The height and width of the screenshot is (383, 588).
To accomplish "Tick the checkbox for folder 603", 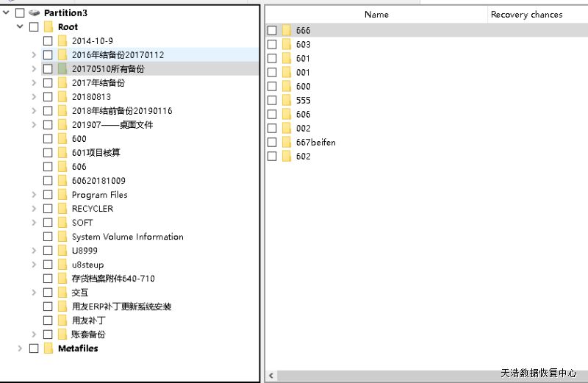I will pyautogui.click(x=272, y=45).
